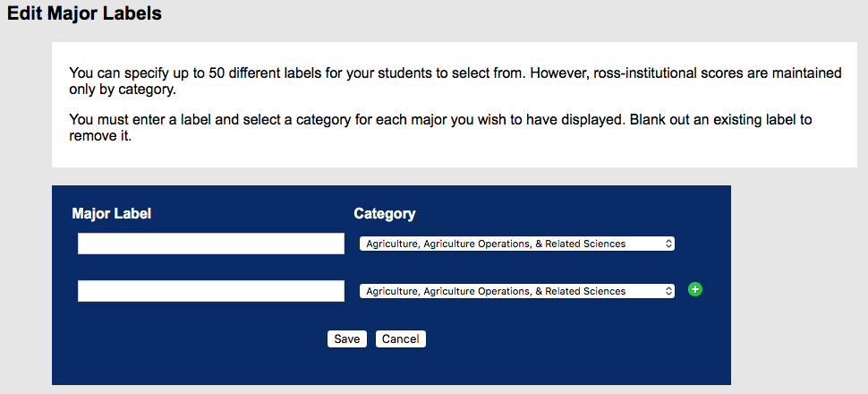This screenshot has height=394, width=868.
Task: Click the up-down arrows on first Category select
Action: 668,244
